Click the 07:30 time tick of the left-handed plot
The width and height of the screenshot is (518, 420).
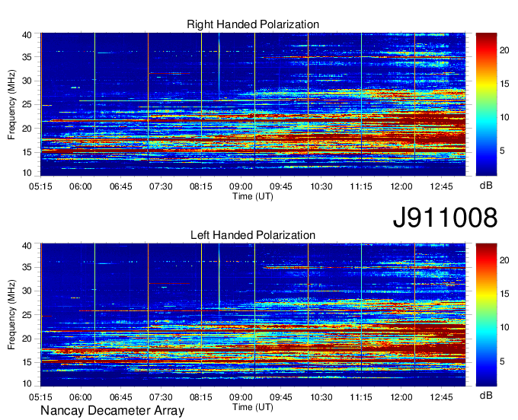(161, 397)
